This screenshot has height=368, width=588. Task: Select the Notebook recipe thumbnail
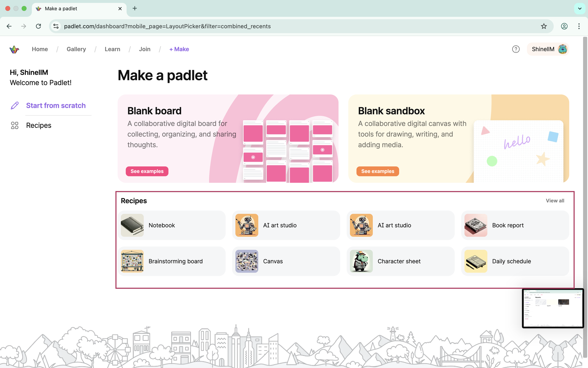132,225
